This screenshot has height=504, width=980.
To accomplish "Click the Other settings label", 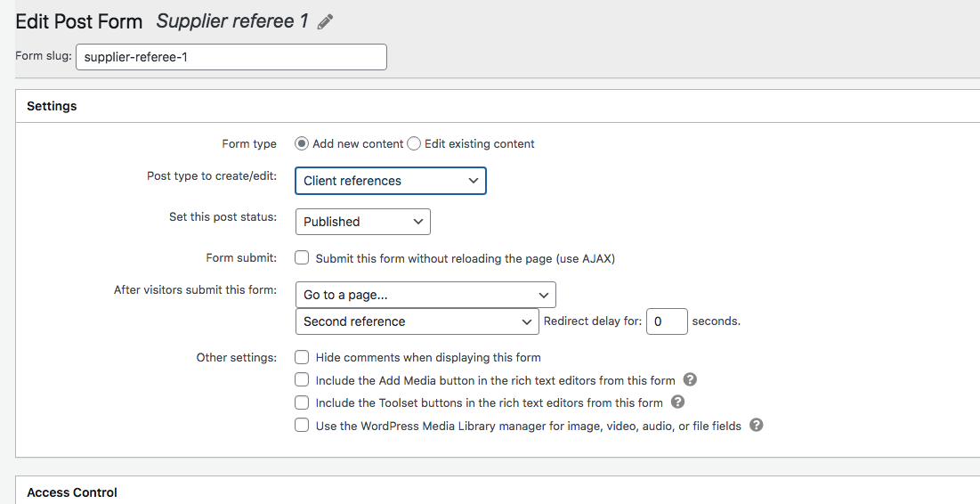I will (236, 358).
